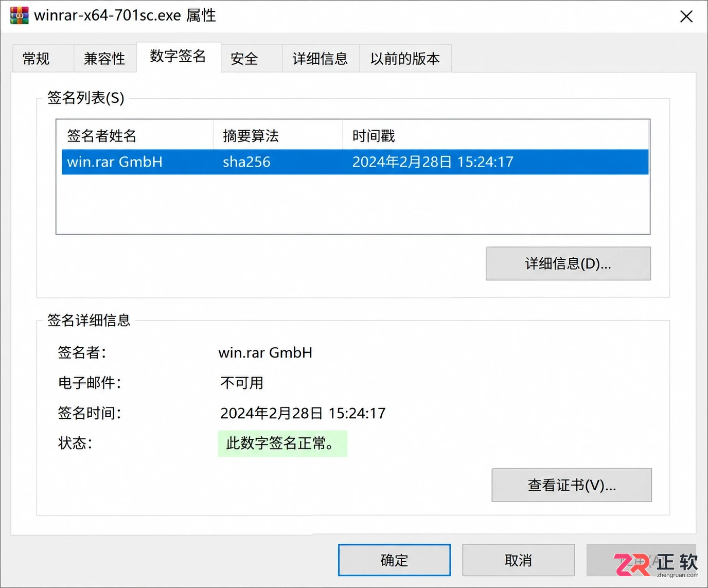Click the 摘要算法 column header
Image resolution: width=708 pixels, height=588 pixels.
278,136
